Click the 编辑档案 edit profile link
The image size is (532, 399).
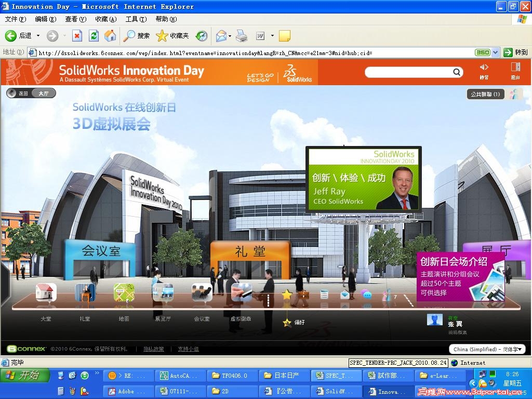[x=457, y=332]
